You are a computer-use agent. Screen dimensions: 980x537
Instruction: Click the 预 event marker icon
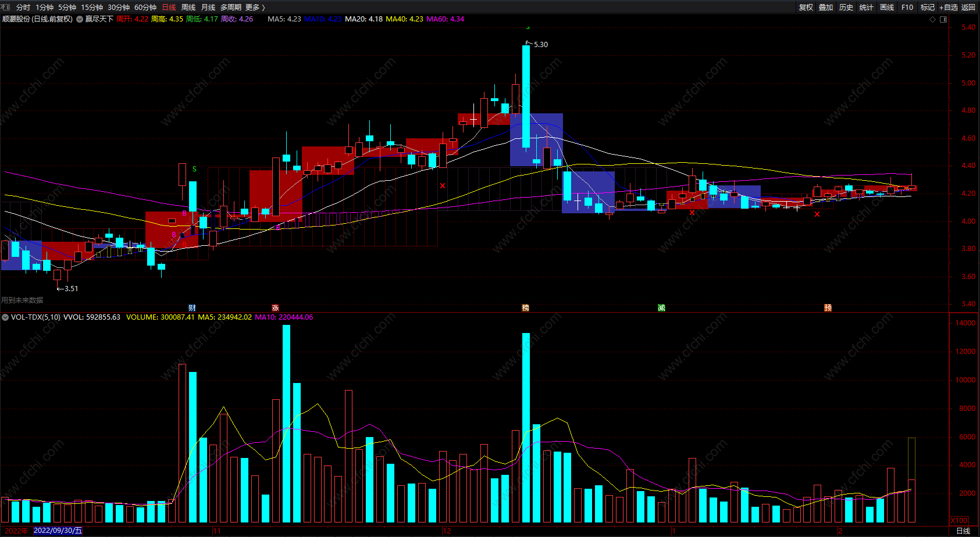coord(828,308)
